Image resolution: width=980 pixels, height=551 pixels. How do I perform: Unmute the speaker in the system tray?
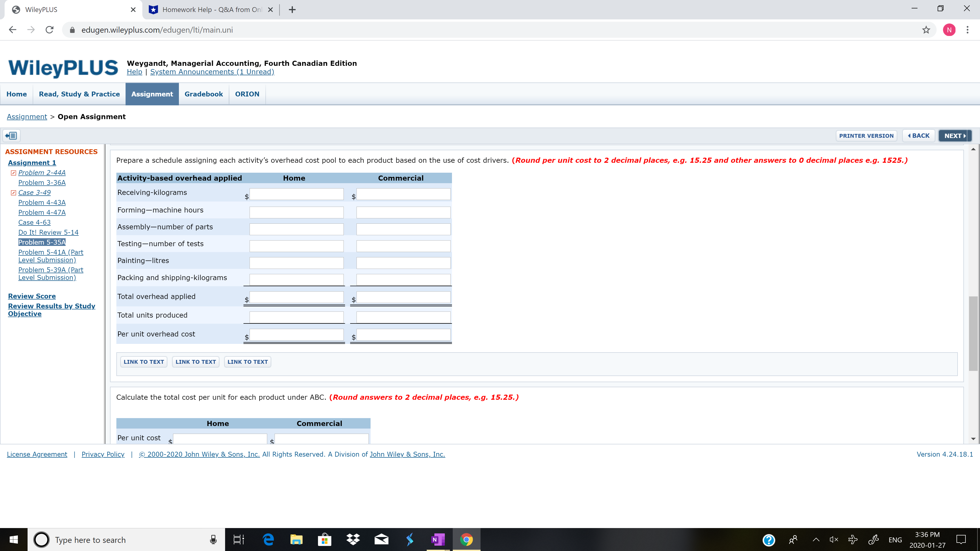click(834, 539)
